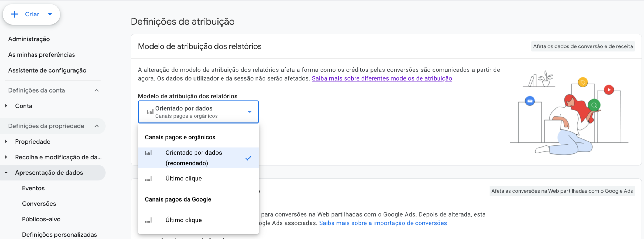Image resolution: width=644 pixels, height=239 pixels.
Task: Click the plus icon on Criar button
Action: click(15, 14)
